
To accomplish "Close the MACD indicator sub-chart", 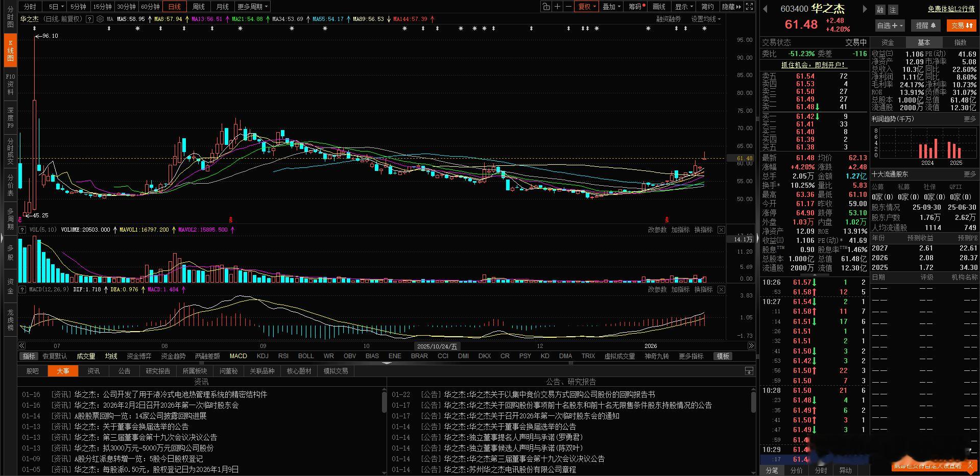I will click(721, 290).
